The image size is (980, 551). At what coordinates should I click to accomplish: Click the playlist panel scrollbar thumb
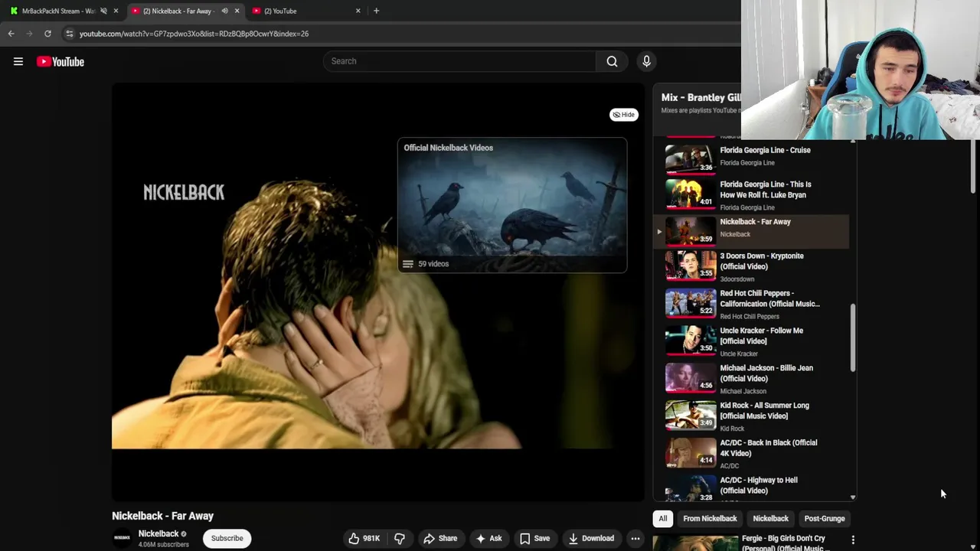(853, 337)
